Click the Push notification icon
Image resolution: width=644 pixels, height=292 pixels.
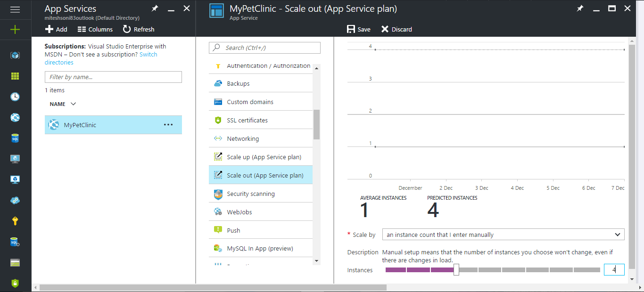(218, 230)
